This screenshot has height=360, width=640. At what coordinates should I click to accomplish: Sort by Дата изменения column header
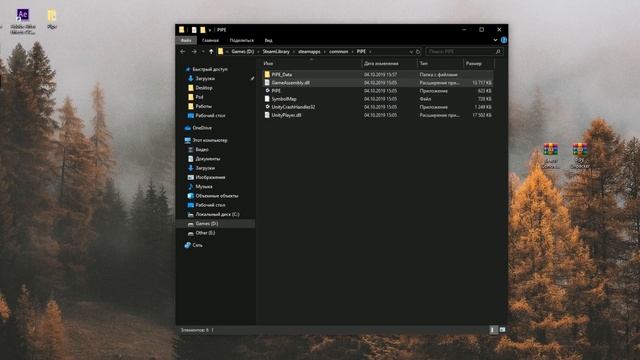pos(389,64)
